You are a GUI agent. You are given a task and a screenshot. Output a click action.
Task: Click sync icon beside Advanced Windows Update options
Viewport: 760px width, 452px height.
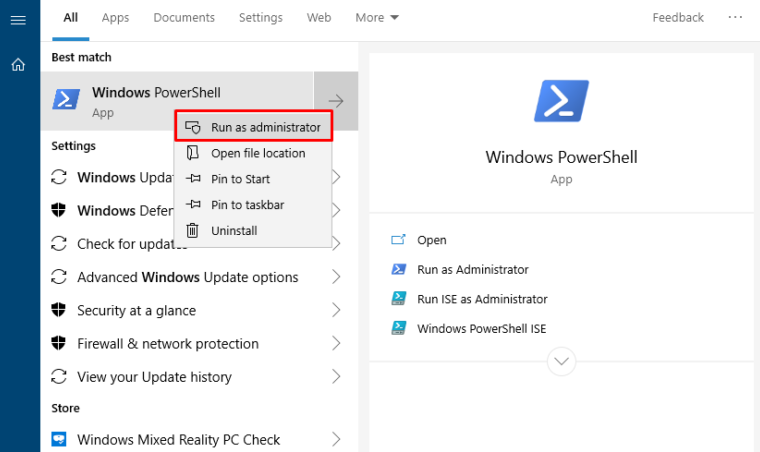[59, 277]
